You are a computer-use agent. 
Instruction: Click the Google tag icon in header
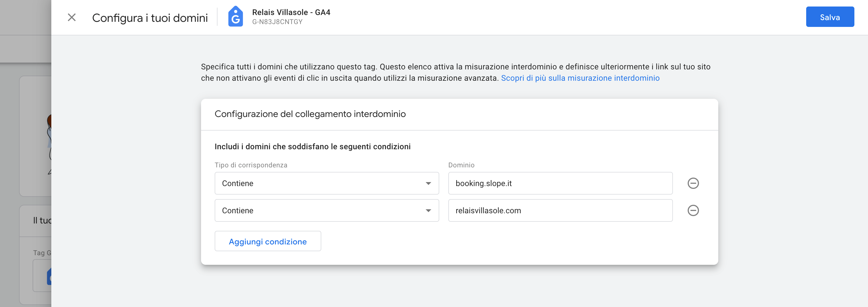(x=235, y=17)
